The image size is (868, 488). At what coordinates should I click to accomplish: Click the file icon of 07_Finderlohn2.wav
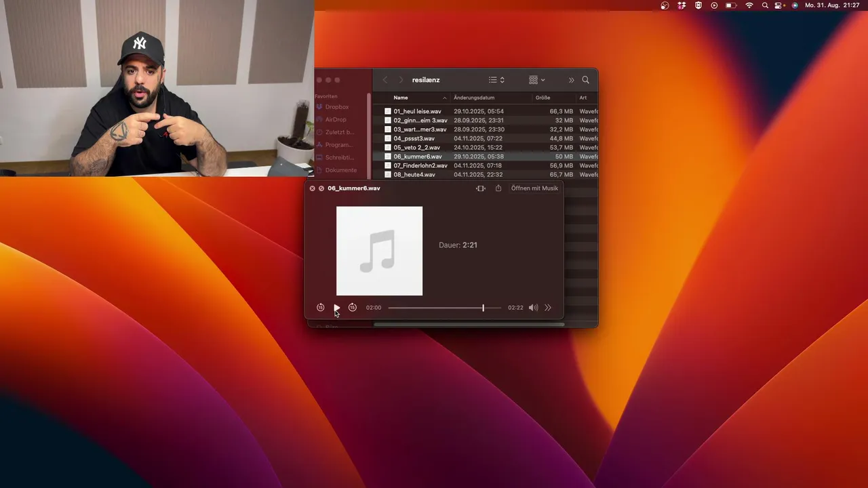(x=388, y=165)
